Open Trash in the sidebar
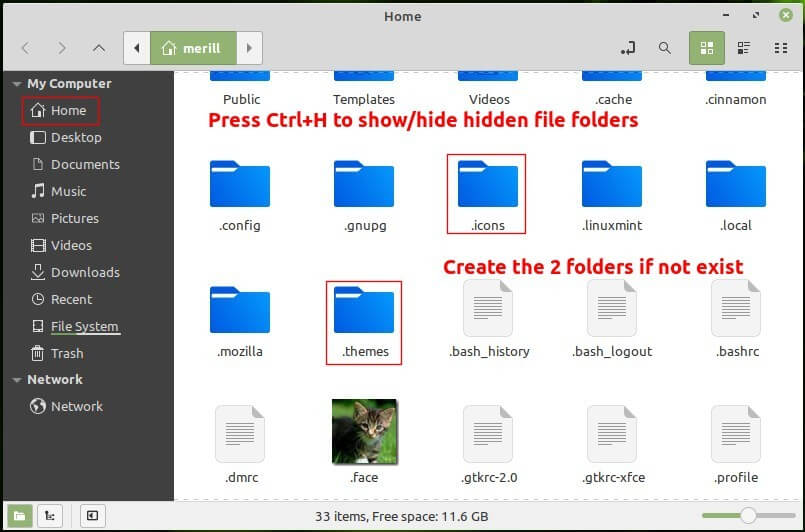 [67, 353]
